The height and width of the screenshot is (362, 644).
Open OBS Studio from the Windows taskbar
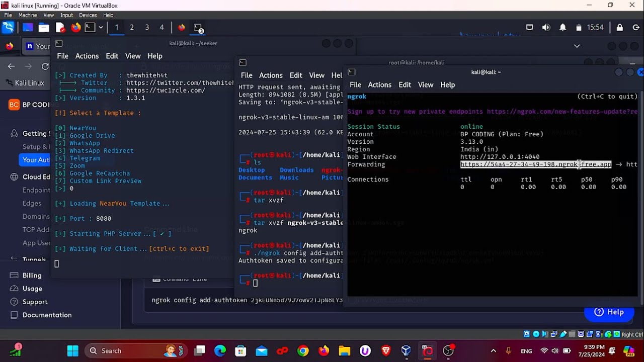tap(448, 351)
